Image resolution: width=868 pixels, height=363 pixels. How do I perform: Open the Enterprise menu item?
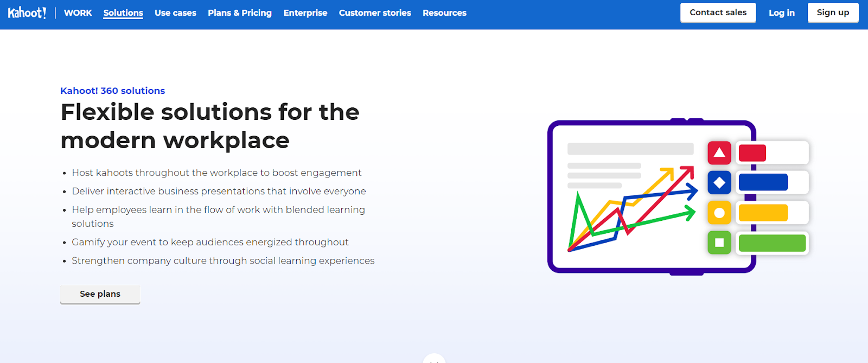point(305,12)
